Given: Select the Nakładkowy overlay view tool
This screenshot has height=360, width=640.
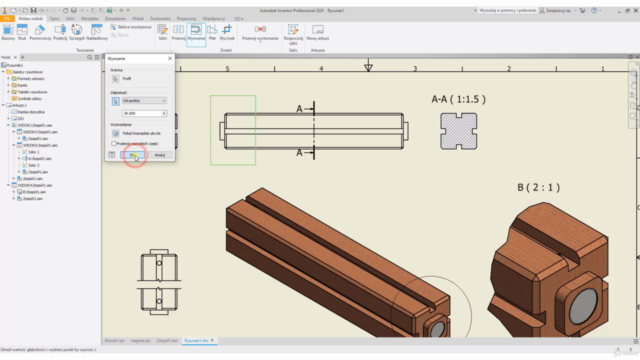Looking at the screenshot, I should [97, 32].
